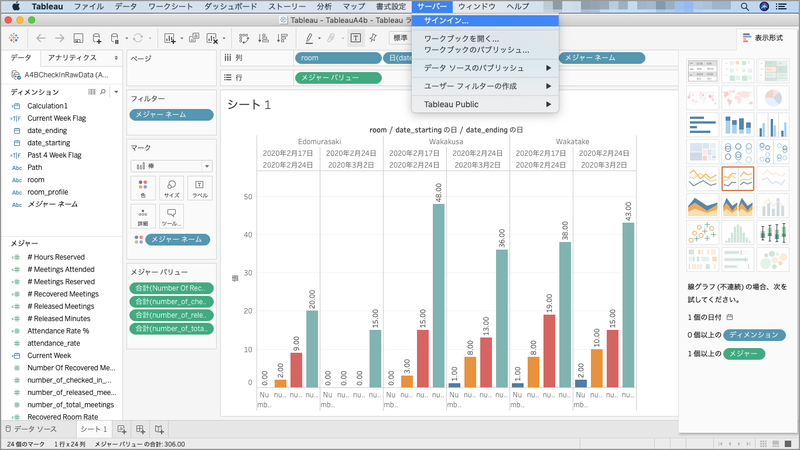Add new worksheet from bottom tab bar

click(x=121, y=429)
